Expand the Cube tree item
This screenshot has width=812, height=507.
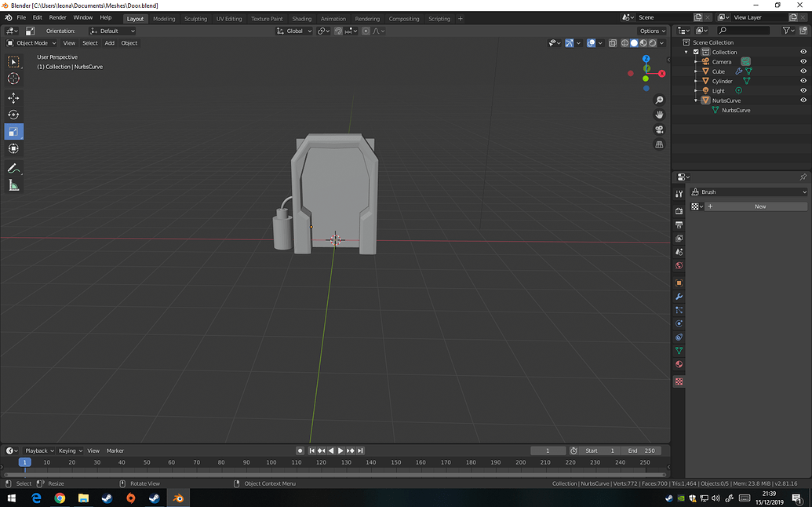696,71
